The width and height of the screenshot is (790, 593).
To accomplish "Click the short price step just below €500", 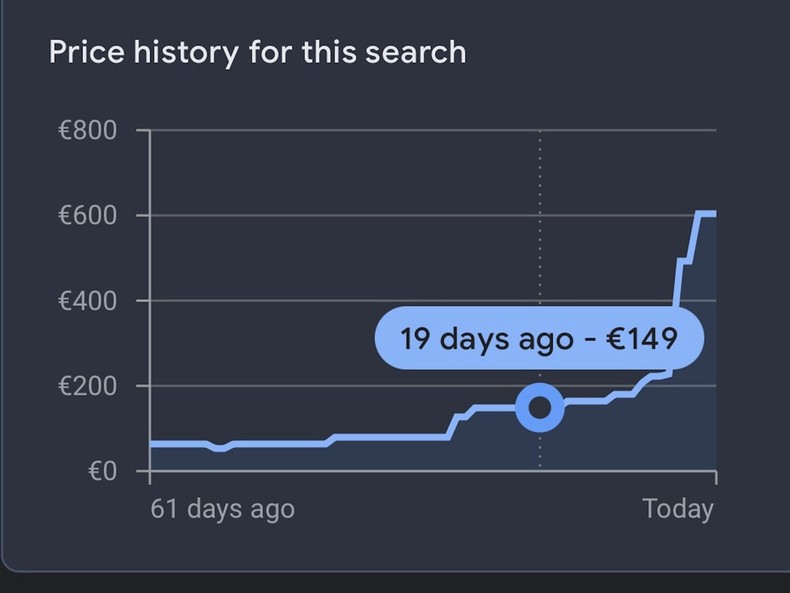I will (685, 261).
